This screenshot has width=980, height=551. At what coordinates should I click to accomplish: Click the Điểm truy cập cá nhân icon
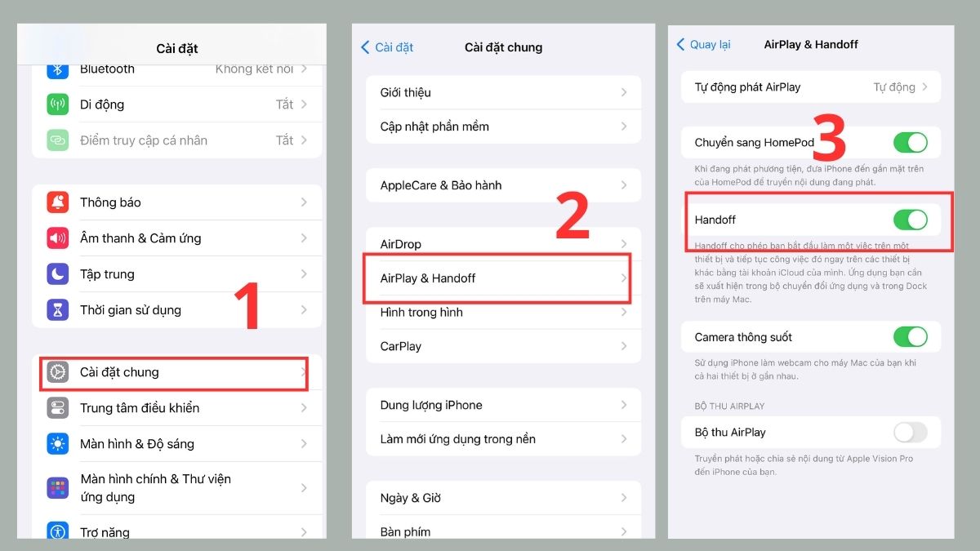[58, 140]
